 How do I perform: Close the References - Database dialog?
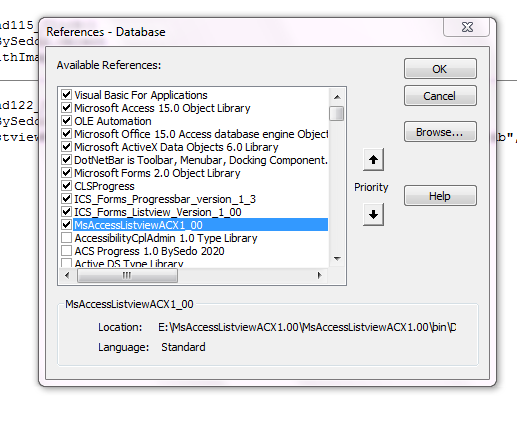point(467,27)
